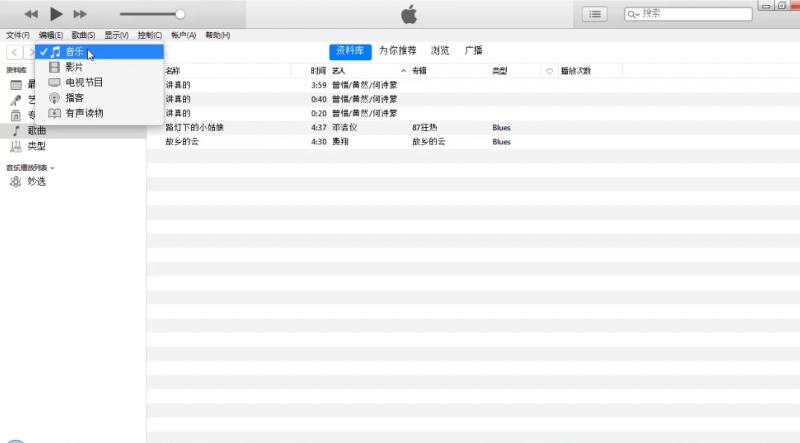Switch to the 资料库 tab
Viewport: 800px width, 443px height.
pyautogui.click(x=350, y=51)
